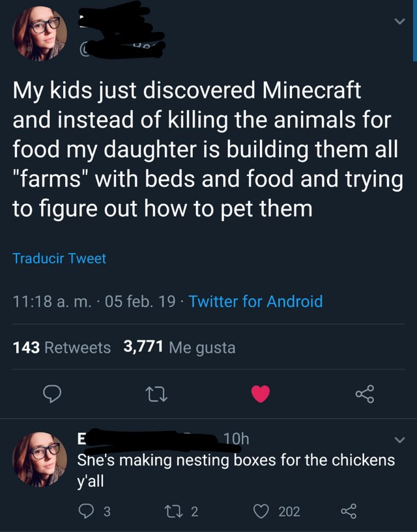View the 143 Retweets list
The image size is (417, 532).
62,347
